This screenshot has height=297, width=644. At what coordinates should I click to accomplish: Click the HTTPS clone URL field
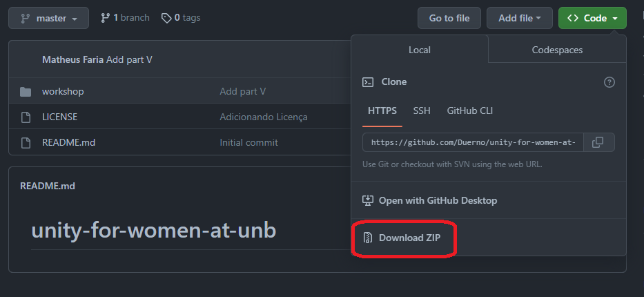coord(473,142)
